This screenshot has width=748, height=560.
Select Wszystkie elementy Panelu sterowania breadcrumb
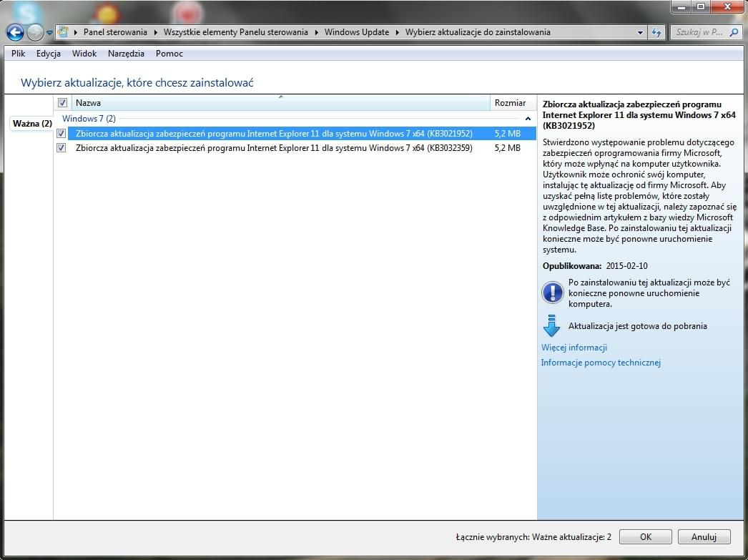pos(236,32)
